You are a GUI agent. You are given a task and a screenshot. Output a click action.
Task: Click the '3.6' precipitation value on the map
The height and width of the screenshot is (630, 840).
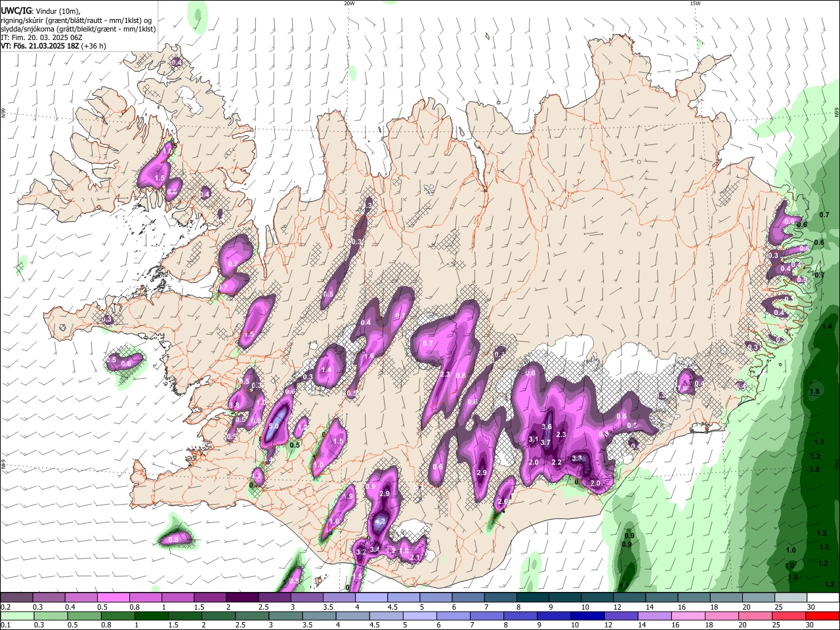click(547, 427)
